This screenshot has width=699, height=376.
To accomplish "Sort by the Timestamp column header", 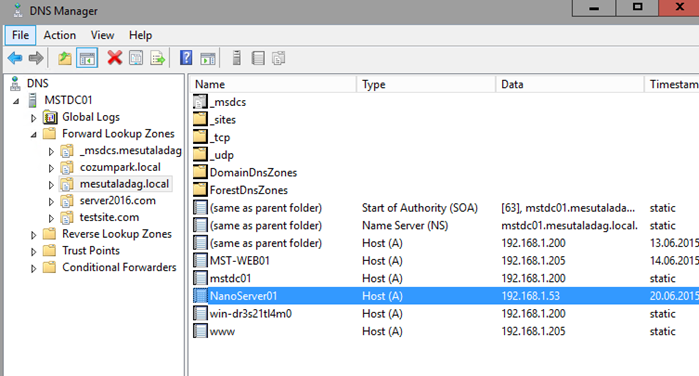I will pyautogui.click(x=672, y=84).
